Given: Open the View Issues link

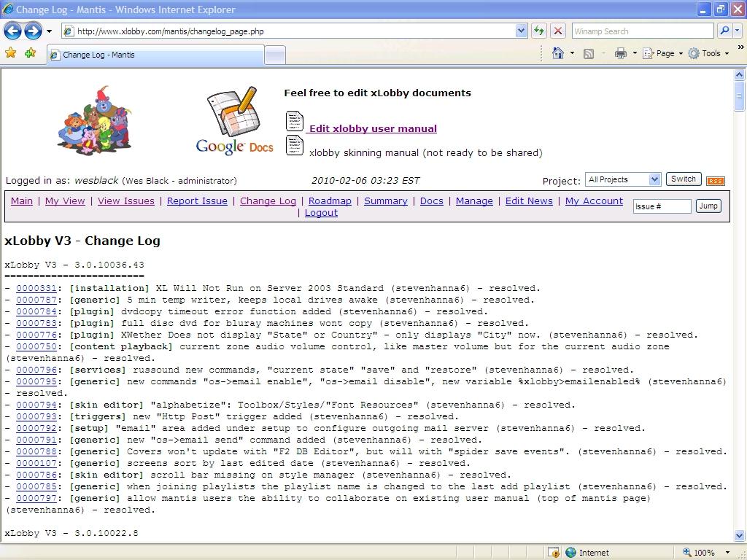Looking at the screenshot, I should tap(126, 201).
